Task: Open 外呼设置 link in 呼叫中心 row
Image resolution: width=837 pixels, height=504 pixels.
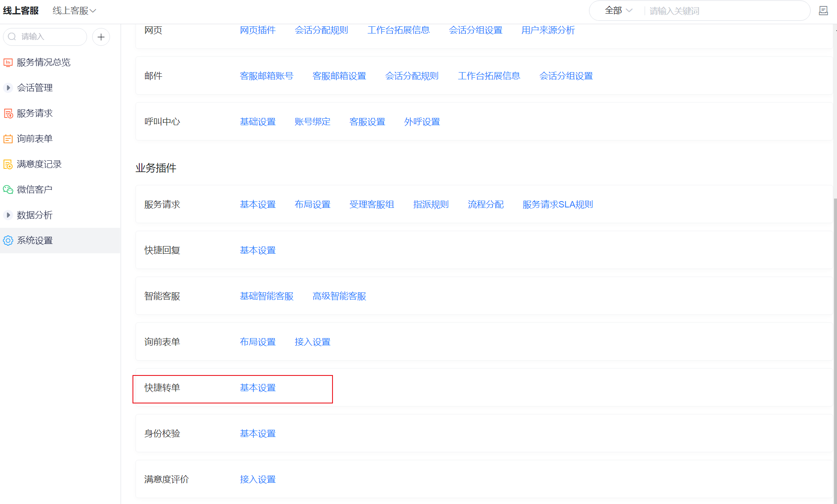Action: point(422,122)
